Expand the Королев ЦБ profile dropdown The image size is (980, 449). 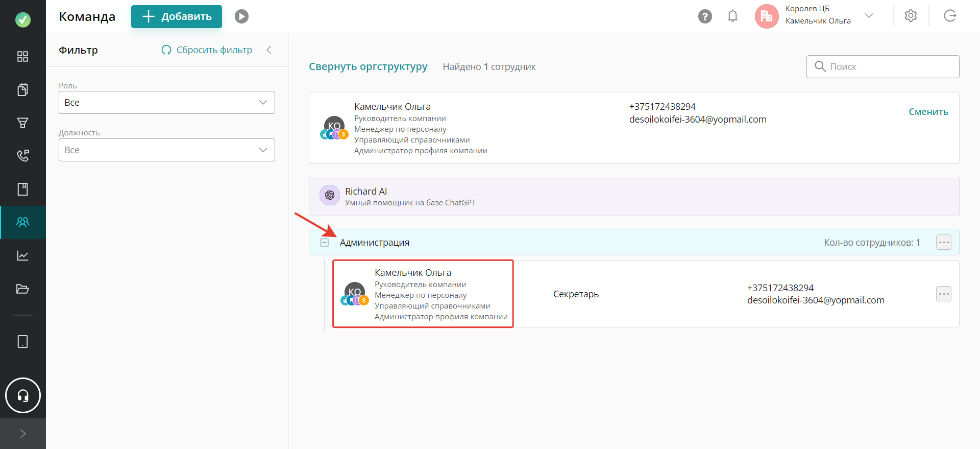(x=869, y=16)
